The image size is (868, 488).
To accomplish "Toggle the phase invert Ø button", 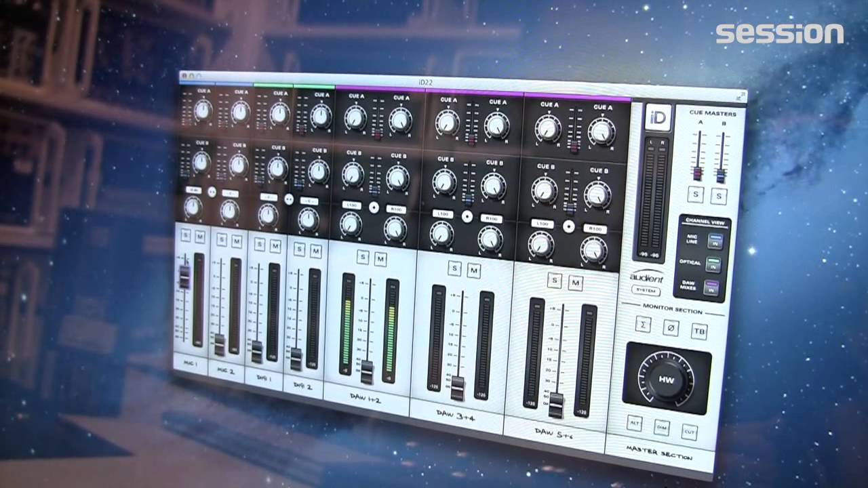I will coord(671,328).
